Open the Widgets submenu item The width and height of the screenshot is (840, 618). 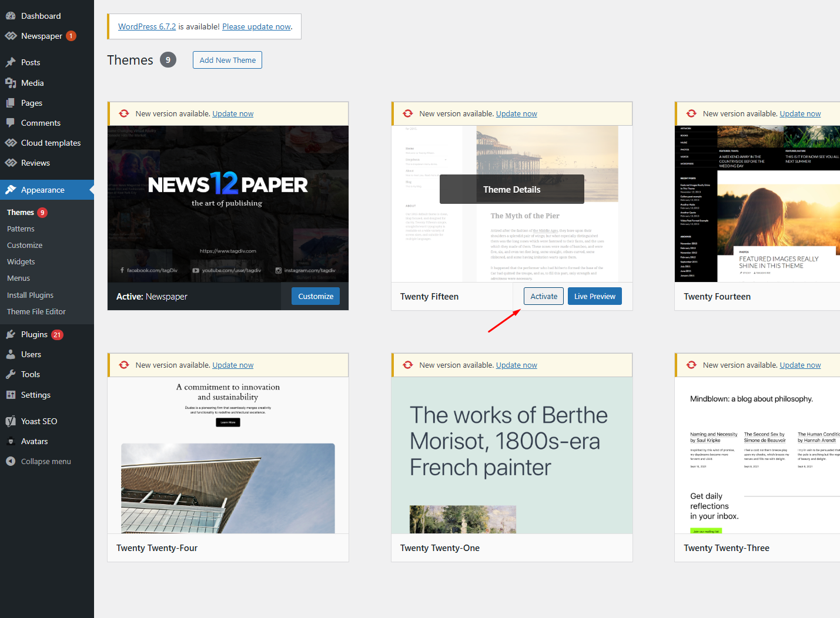21,261
